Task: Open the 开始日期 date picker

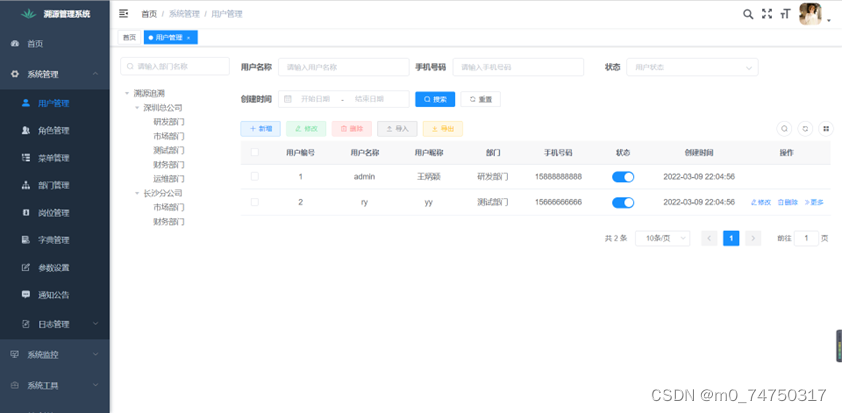Action: pyautogui.click(x=315, y=99)
